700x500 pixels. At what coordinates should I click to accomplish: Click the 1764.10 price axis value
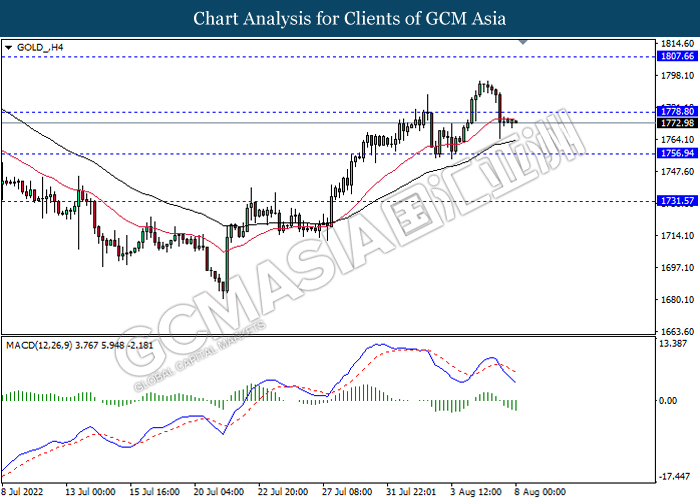pyautogui.click(x=677, y=140)
